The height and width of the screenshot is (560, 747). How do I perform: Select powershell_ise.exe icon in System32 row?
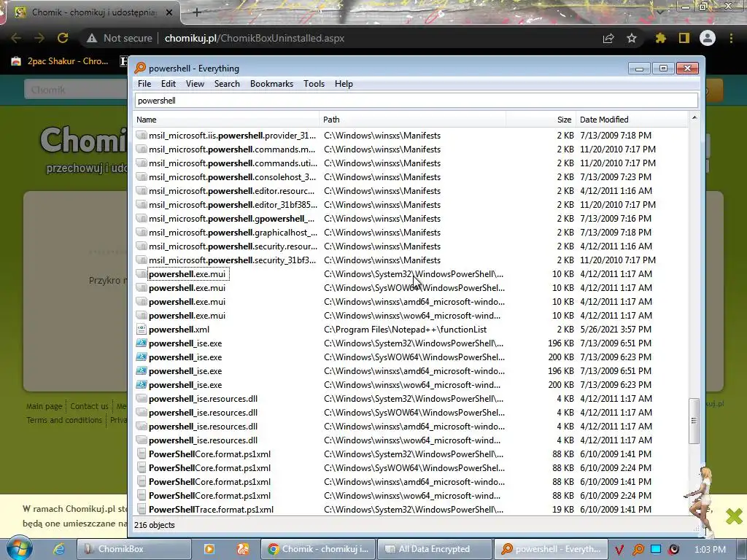point(141,343)
